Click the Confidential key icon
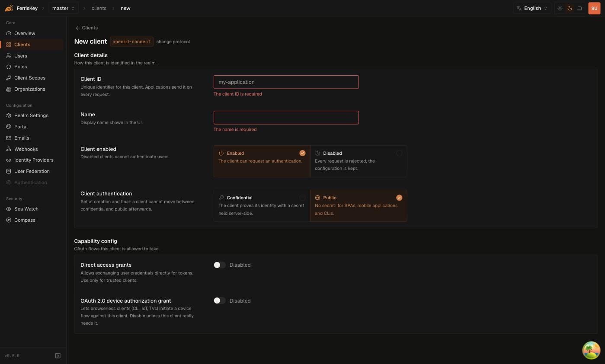The image size is (605, 364). click(221, 198)
